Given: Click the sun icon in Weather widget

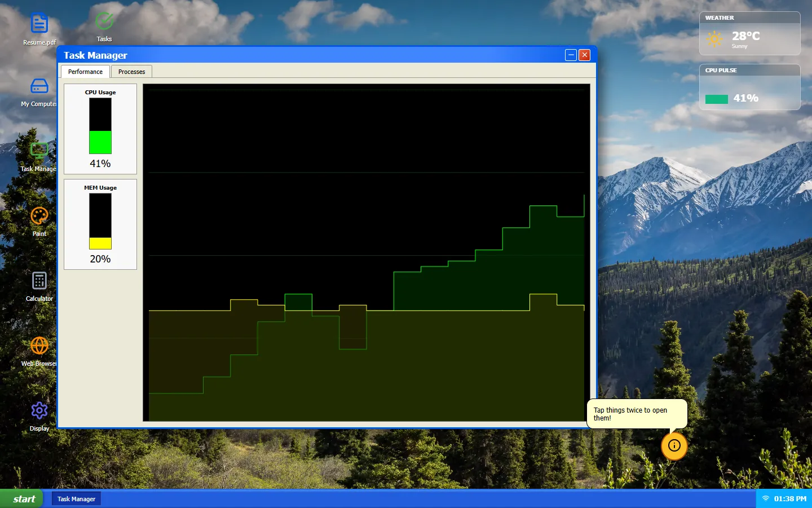Looking at the screenshot, I should [714, 39].
